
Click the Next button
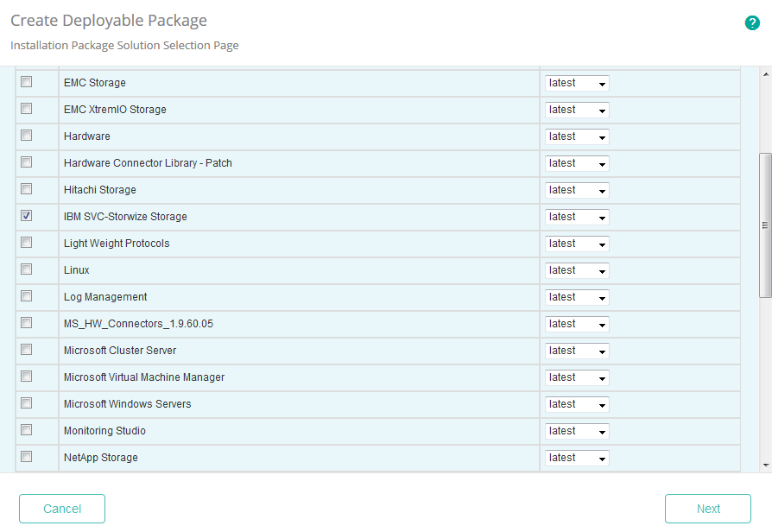pos(707,509)
